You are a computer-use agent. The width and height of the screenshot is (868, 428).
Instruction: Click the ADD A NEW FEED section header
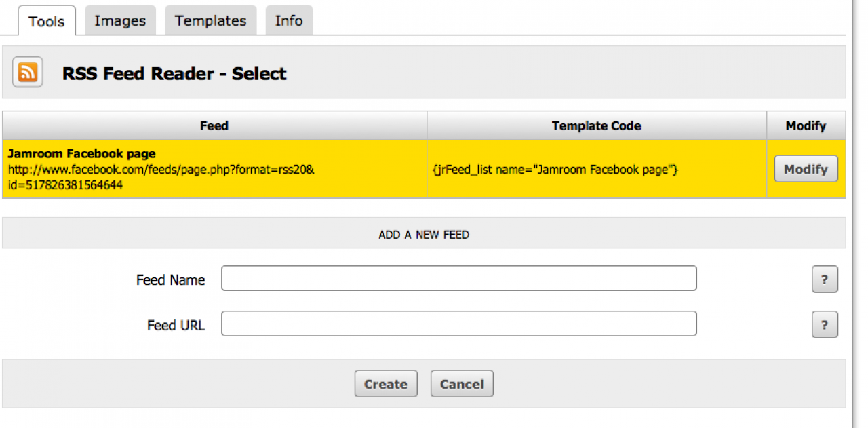pyautogui.click(x=424, y=235)
